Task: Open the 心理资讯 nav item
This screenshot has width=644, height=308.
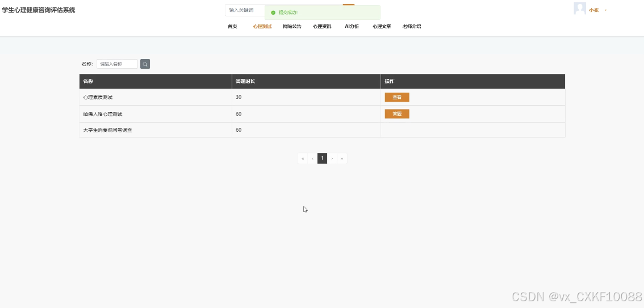Action: [x=322, y=26]
